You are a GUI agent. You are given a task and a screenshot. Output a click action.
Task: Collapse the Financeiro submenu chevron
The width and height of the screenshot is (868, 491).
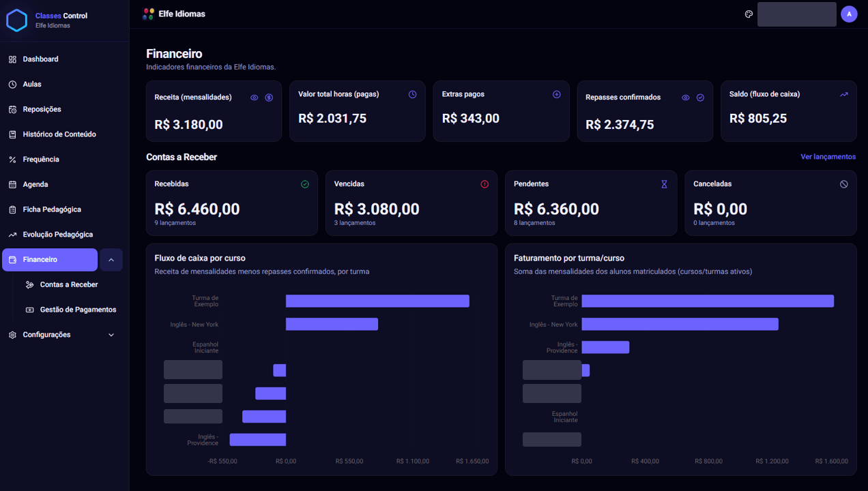[x=111, y=260]
